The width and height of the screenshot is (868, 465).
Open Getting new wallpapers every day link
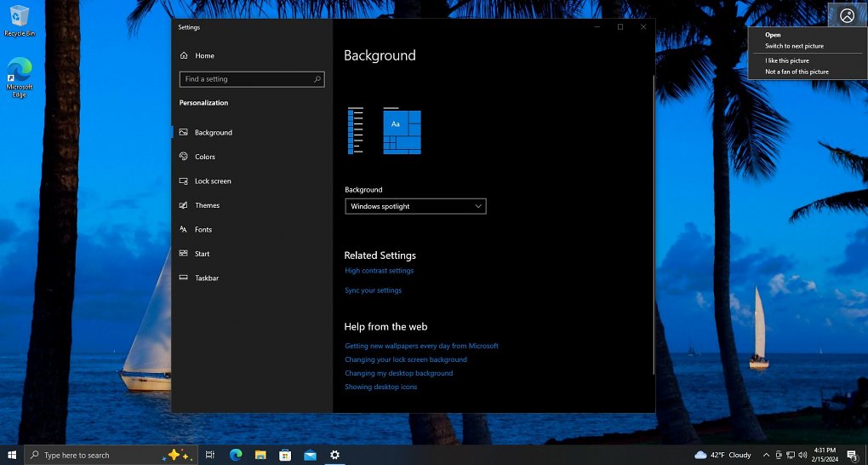pos(421,346)
